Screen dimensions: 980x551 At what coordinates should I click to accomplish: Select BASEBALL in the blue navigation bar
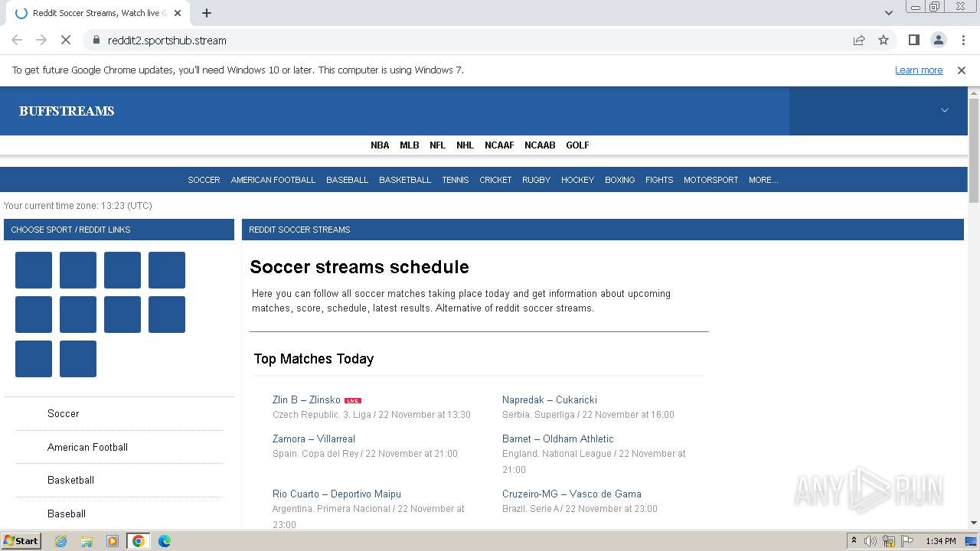pos(348,180)
